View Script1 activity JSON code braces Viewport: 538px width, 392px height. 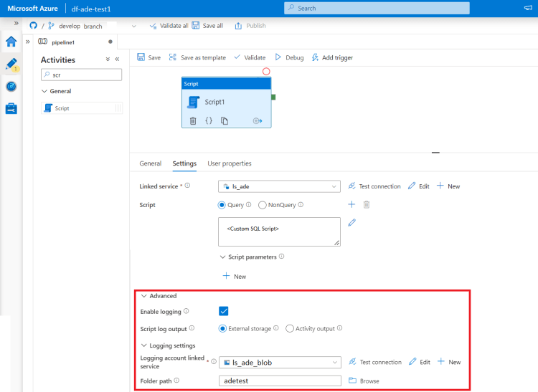(x=209, y=120)
